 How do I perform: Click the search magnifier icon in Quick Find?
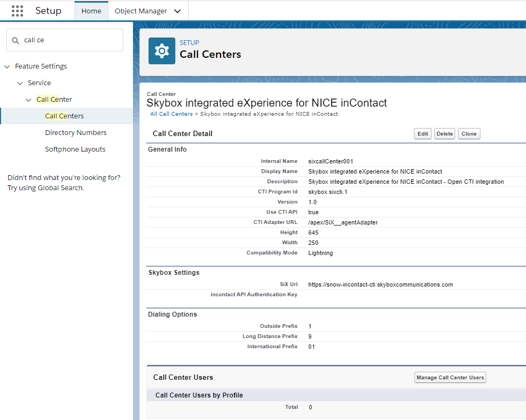(16, 40)
